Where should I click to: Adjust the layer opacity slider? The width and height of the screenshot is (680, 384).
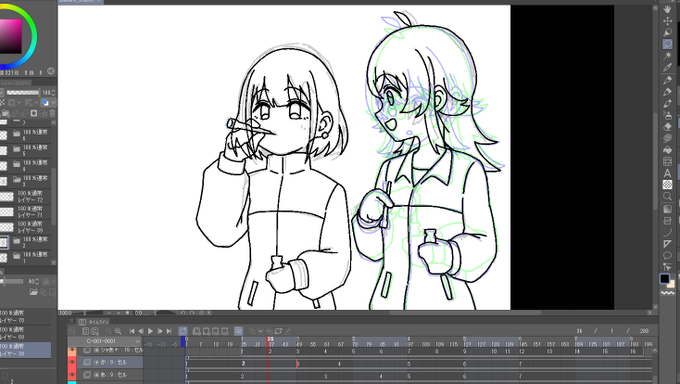23,92
